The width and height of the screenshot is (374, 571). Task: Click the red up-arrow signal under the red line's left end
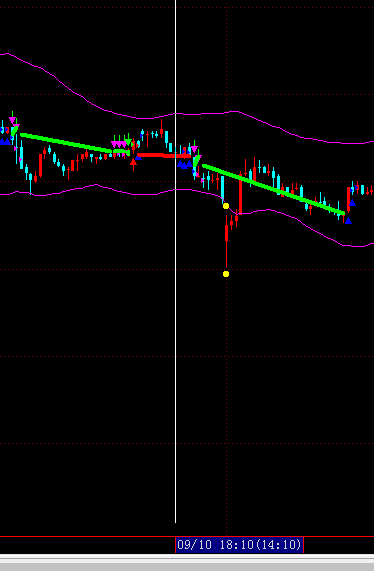[134, 162]
